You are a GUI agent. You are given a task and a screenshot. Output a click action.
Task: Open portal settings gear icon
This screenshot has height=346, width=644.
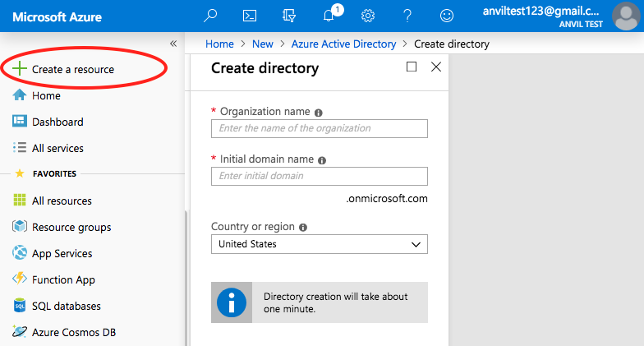click(368, 16)
